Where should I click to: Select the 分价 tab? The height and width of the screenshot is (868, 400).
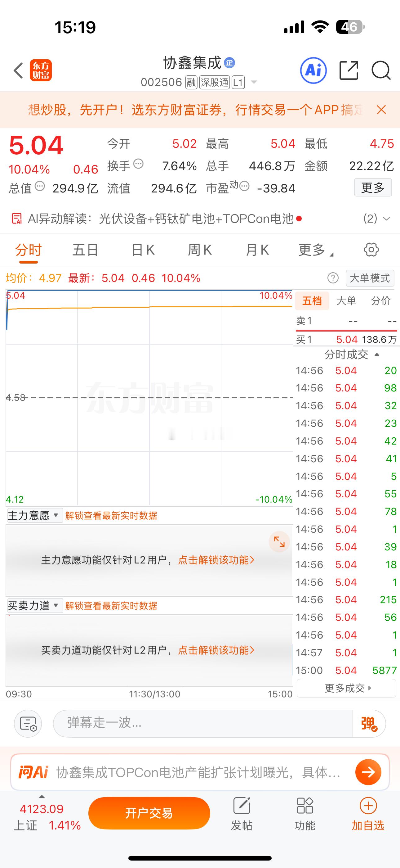click(x=381, y=301)
